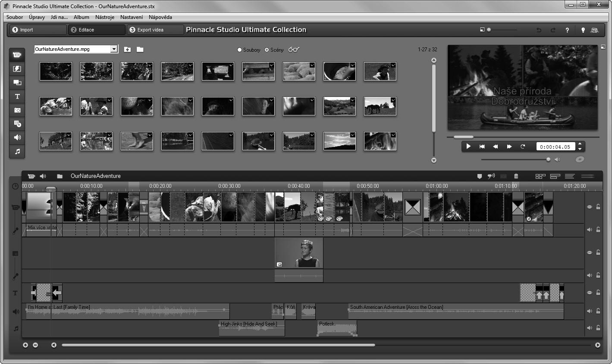Switch to the Editace tab
Screen dimensions: 612x364
[97, 30]
